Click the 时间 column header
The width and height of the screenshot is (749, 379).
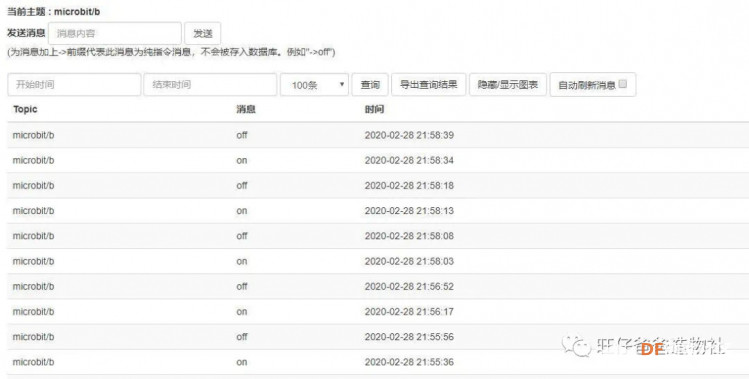pos(374,109)
